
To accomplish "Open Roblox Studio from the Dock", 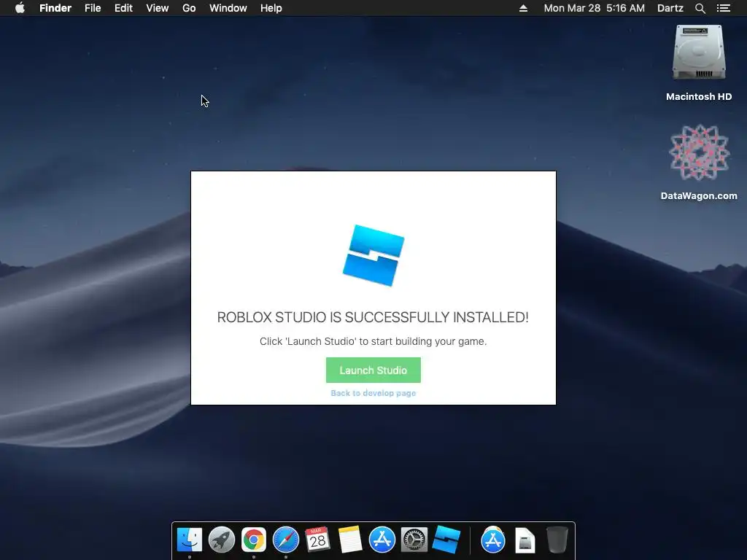I will click(x=446, y=540).
